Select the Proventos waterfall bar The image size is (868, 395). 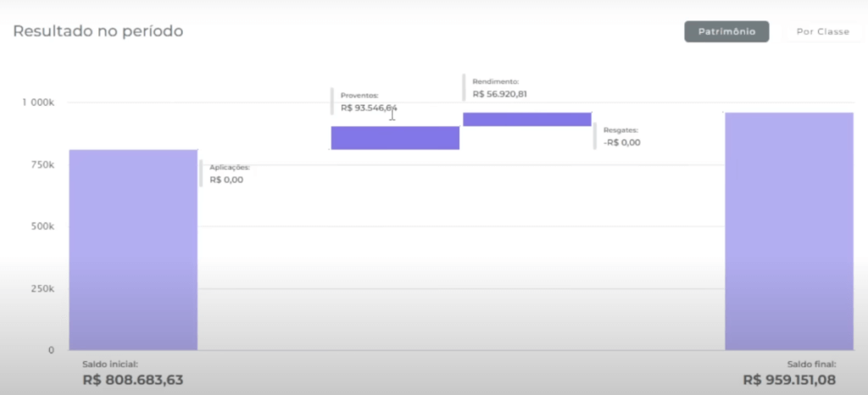395,138
